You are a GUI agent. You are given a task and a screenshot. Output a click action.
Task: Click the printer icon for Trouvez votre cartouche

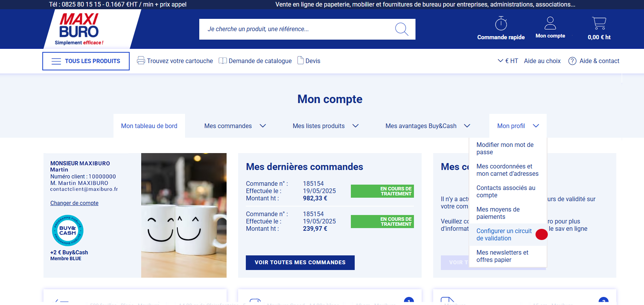(x=141, y=61)
